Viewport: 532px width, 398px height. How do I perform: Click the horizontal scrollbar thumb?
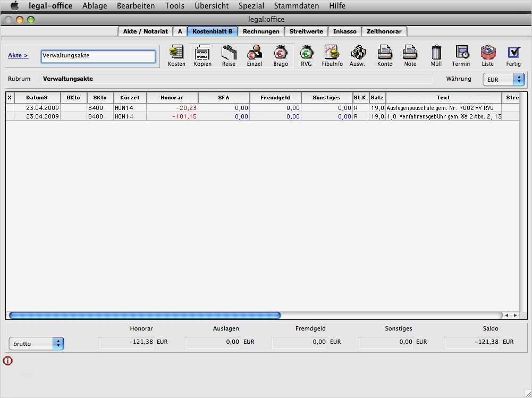click(x=145, y=315)
